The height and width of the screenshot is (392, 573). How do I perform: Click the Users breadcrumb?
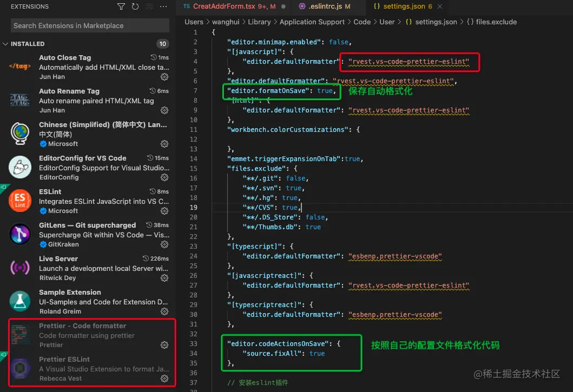pyautogui.click(x=194, y=22)
